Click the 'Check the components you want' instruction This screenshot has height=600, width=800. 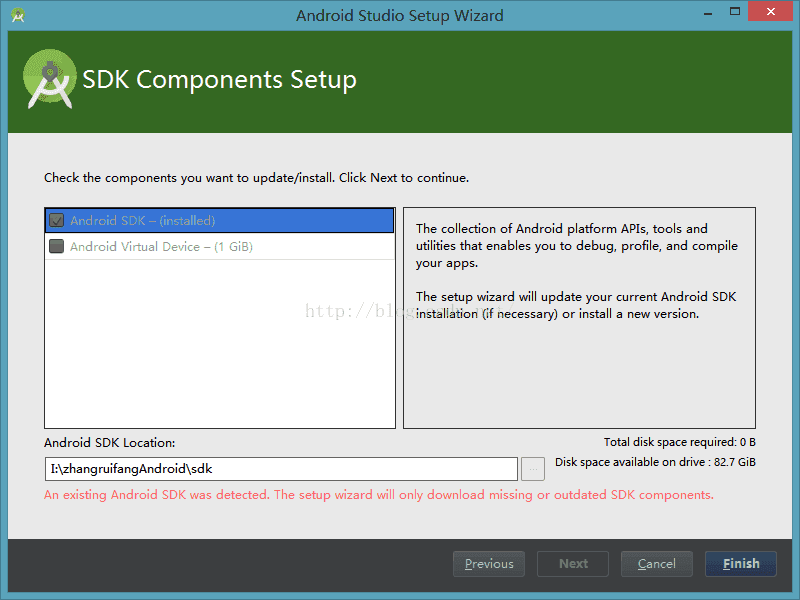point(256,178)
